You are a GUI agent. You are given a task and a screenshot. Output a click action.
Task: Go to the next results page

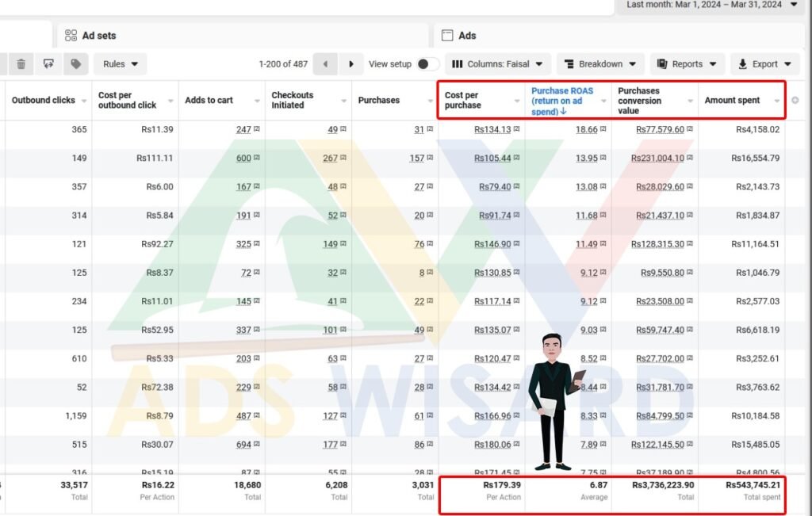(350, 63)
